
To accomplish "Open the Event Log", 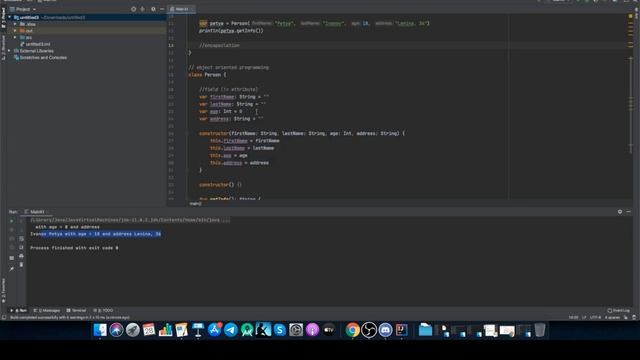I will pos(619,311).
